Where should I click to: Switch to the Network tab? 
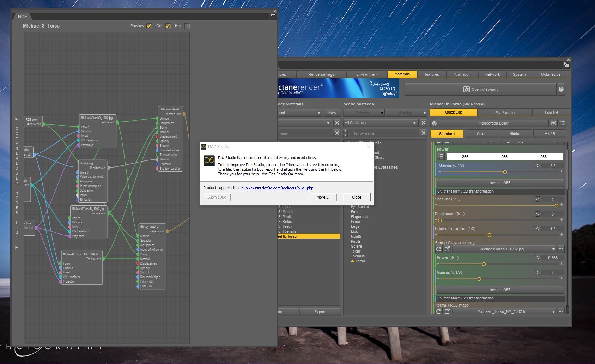pyautogui.click(x=492, y=74)
